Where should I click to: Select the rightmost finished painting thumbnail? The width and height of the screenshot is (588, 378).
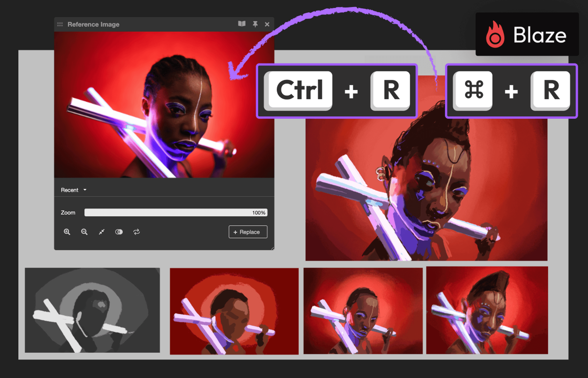(487, 310)
